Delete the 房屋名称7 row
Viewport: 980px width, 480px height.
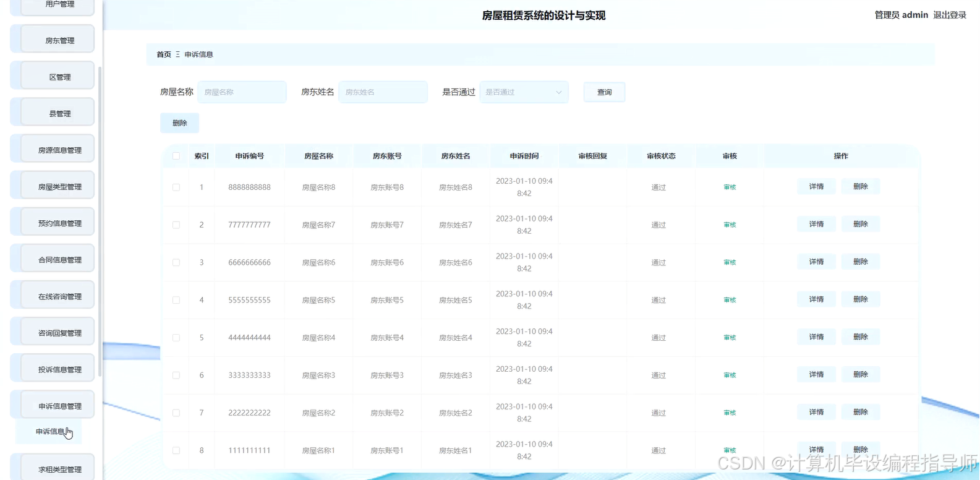[x=860, y=224]
